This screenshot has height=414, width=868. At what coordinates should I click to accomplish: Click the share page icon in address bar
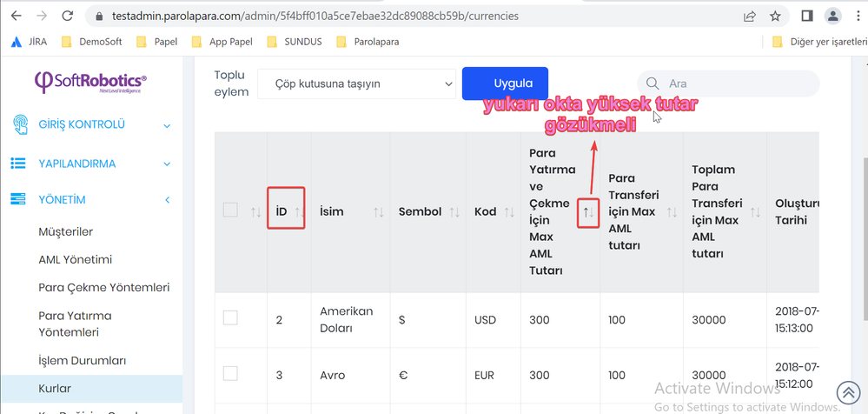tap(750, 16)
